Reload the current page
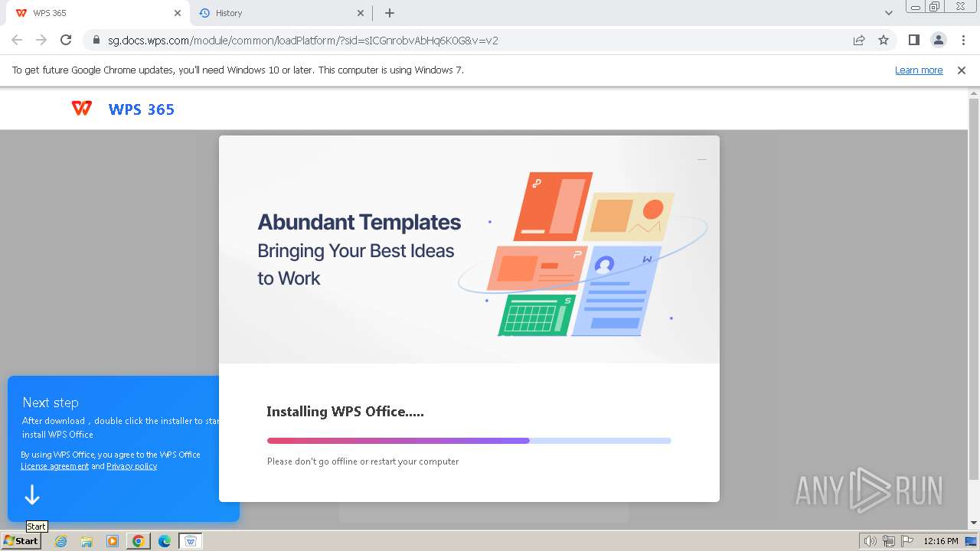 click(x=66, y=41)
